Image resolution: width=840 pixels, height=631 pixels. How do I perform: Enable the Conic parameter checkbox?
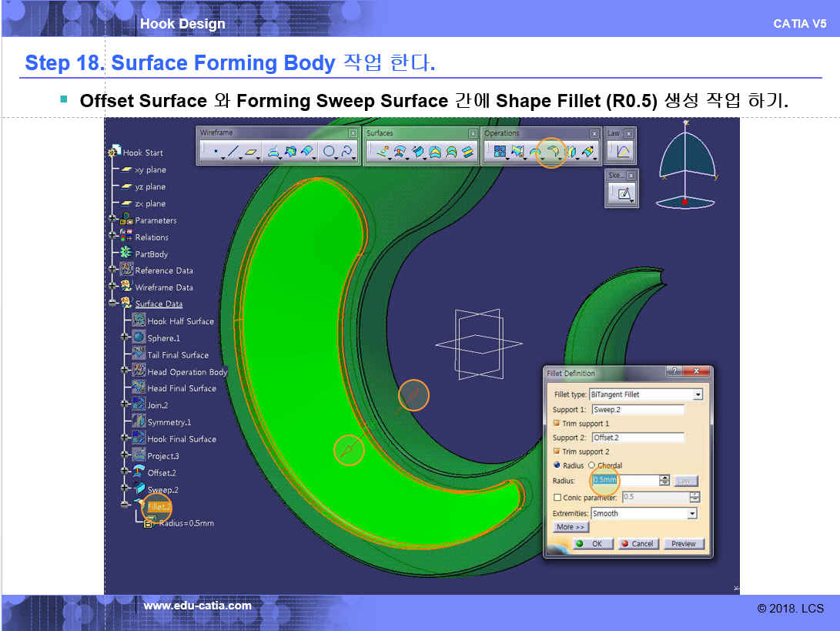pos(557,498)
